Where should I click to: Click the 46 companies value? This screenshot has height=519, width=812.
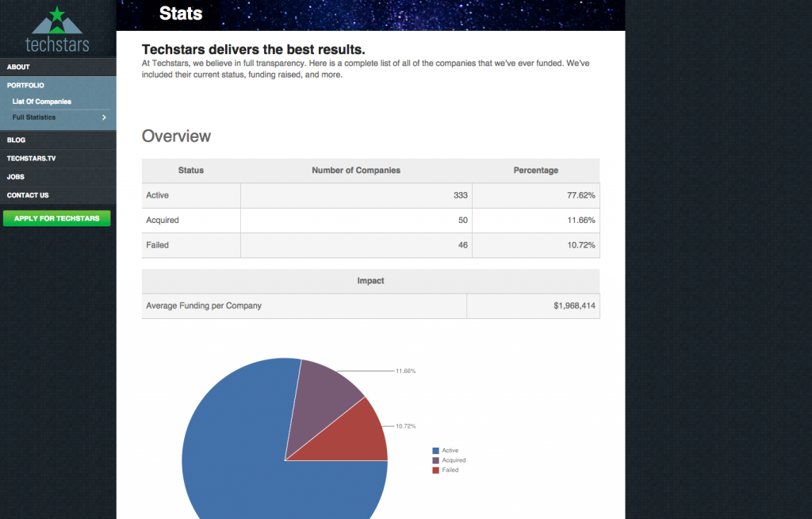point(463,245)
